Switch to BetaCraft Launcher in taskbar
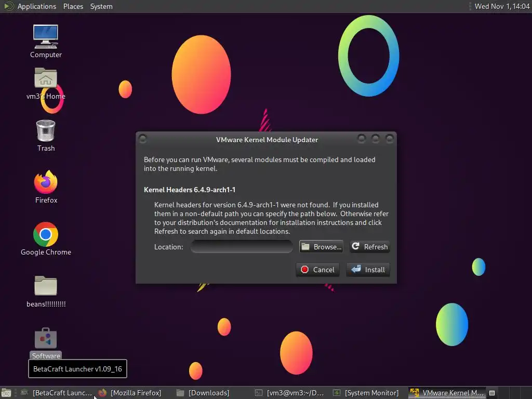This screenshot has width=532, height=399. pyautogui.click(x=56, y=393)
